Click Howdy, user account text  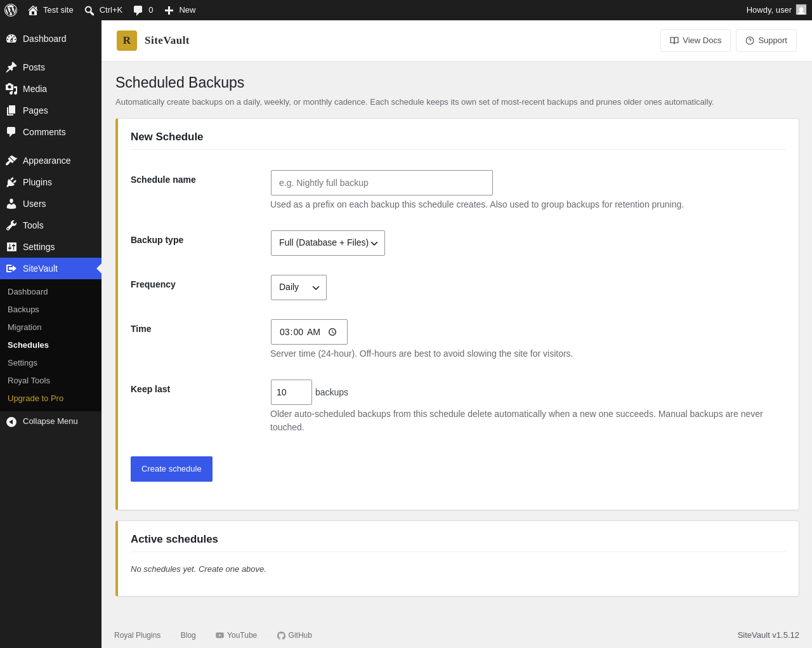[x=769, y=10]
